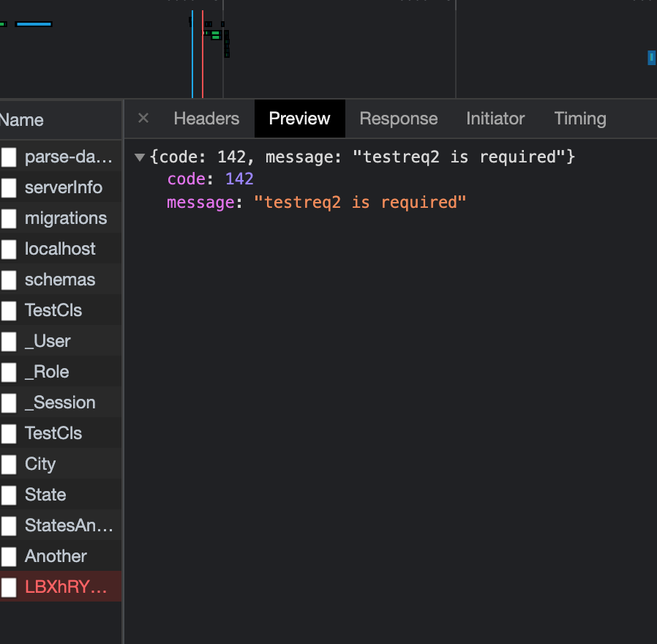Select the _Role request
Viewport: 657px width, 644px height.
click(x=61, y=372)
